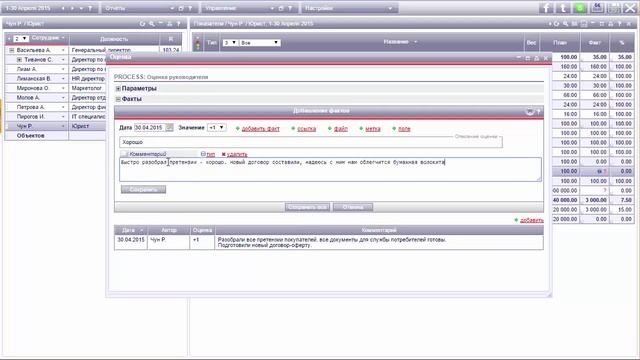The image size is (640, 360).
Task: Click the поле link
Action: (x=404, y=129)
